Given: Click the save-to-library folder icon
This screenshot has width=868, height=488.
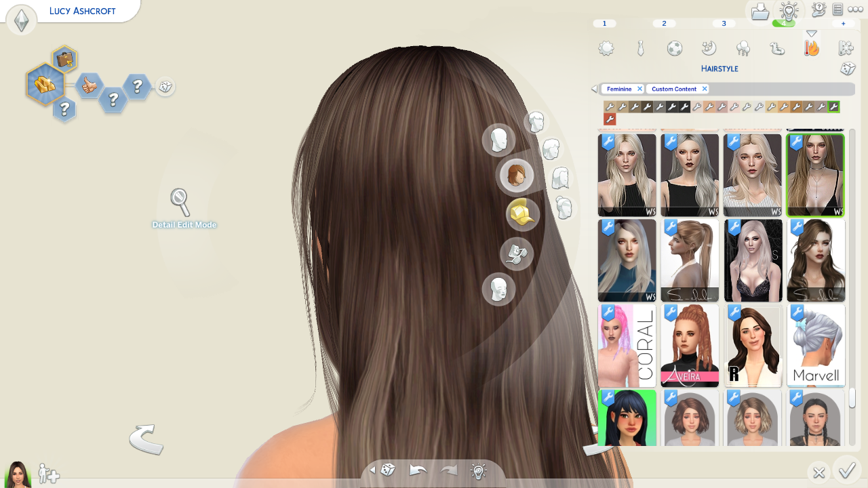Looking at the screenshot, I should tap(760, 12).
